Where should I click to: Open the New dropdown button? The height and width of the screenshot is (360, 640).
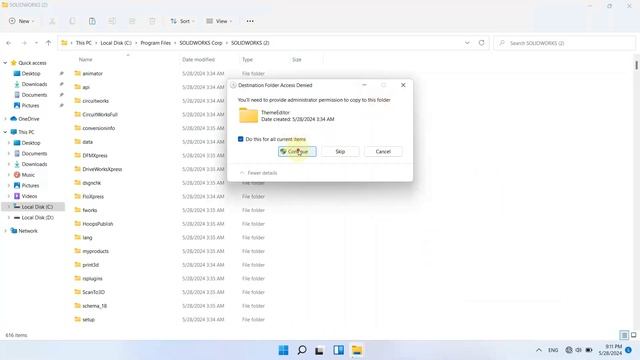21,21
